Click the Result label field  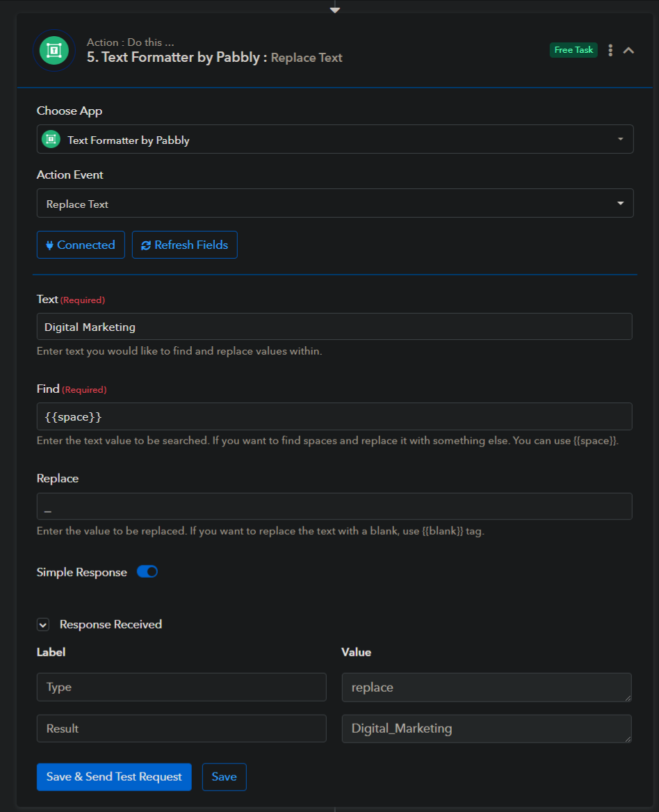pos(181,729)
